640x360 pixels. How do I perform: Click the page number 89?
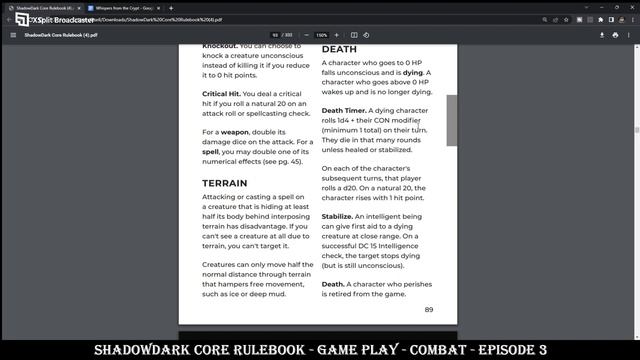(x=429, y=310)
